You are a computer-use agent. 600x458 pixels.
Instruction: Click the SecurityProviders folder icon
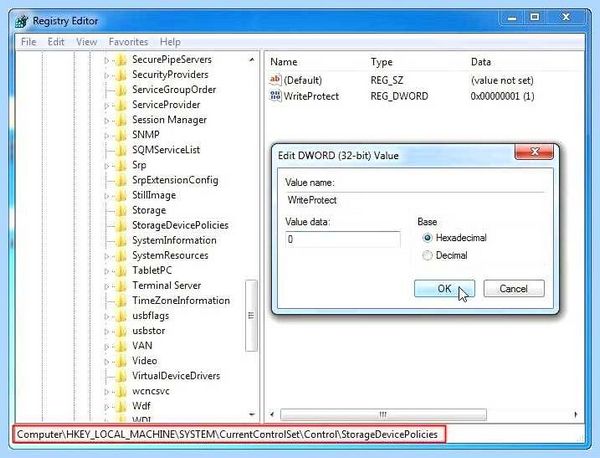tap(121, 75)
